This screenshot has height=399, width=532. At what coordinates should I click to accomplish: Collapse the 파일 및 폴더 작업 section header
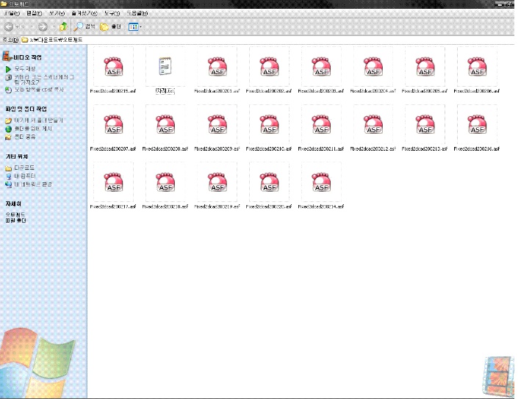coord(26,109)
